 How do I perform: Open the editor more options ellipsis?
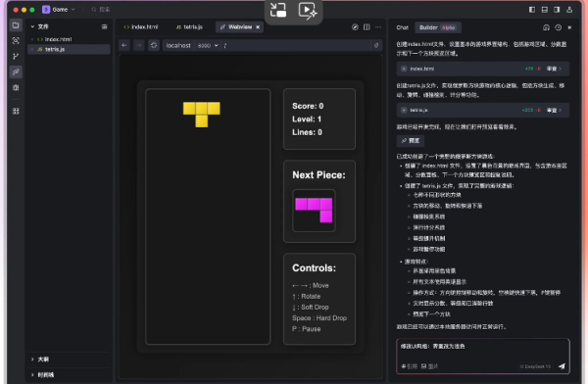pyautogui.click(x=378, y=27)
